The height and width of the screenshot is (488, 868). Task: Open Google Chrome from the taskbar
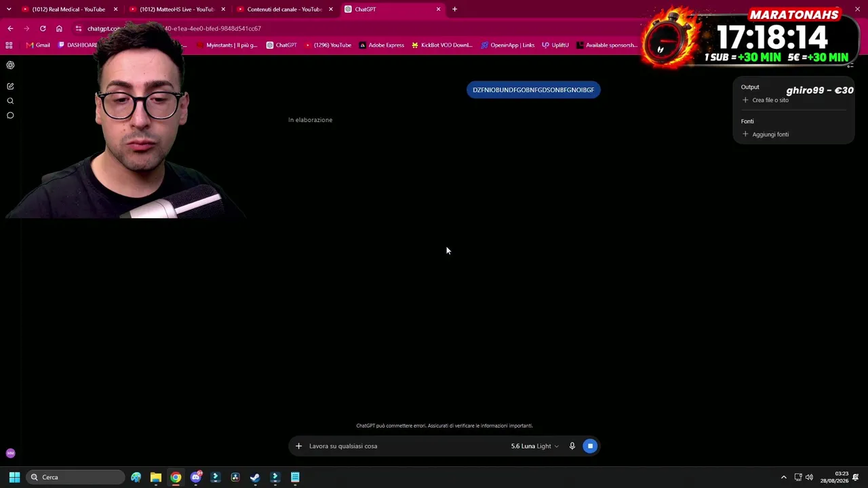[176, 477]
